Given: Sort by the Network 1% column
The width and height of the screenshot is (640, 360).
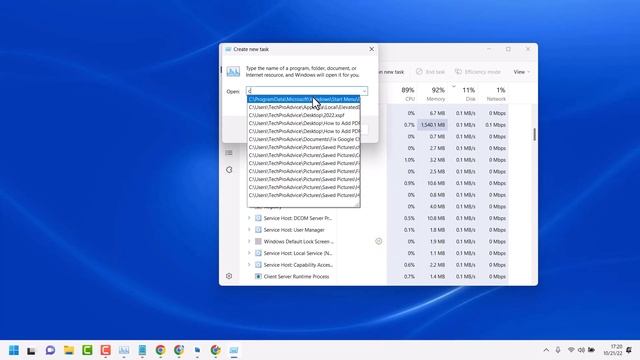Looking at the screenshot, I should point(496,94).
